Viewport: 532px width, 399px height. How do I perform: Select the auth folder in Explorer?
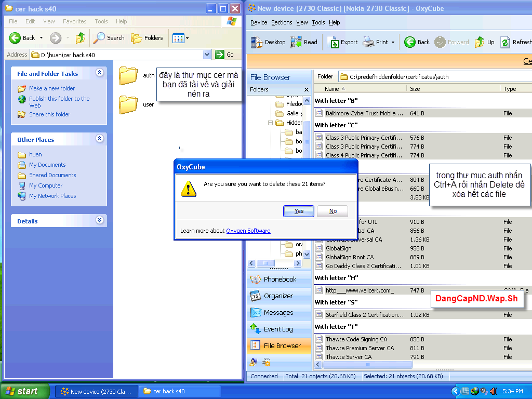(137, 76)
